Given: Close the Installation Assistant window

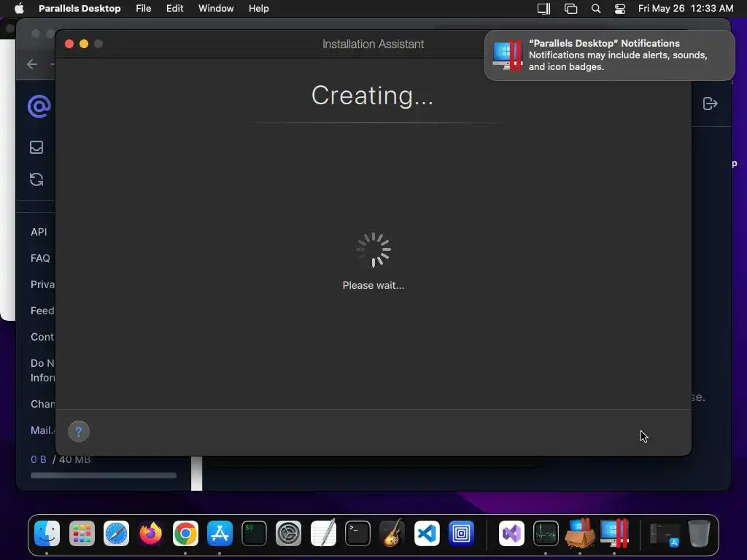Looking at the screenshot, I should click(69, 44).
